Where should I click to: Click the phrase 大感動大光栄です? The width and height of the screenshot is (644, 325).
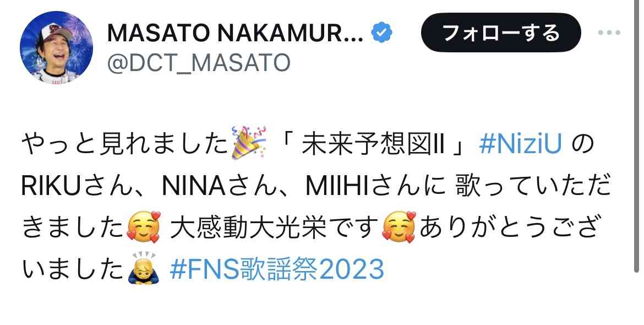[274, 227]
